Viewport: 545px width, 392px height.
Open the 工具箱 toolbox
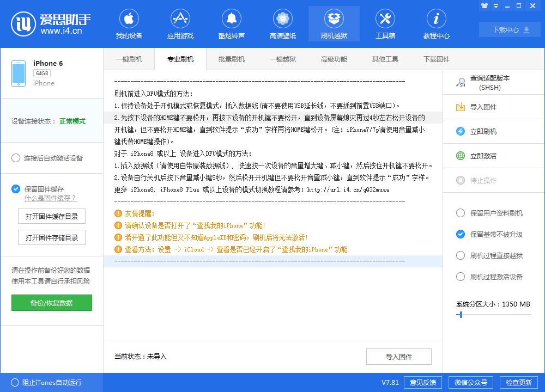385,23
